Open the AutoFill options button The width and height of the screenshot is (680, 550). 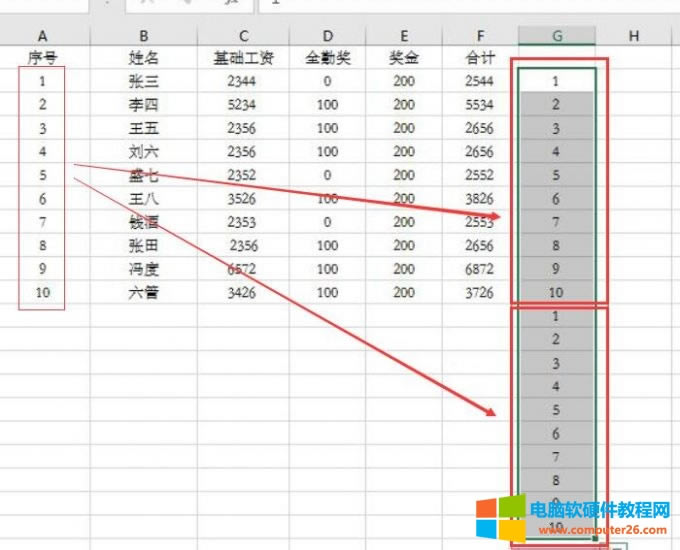pyautogui.click(x=621, y=546)
